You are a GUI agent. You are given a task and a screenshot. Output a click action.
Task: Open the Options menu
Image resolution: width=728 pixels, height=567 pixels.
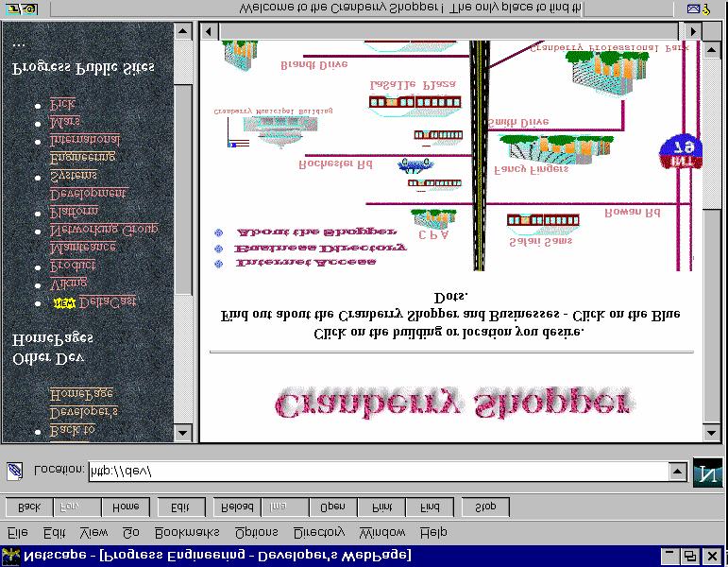click(x=256, y=533)
